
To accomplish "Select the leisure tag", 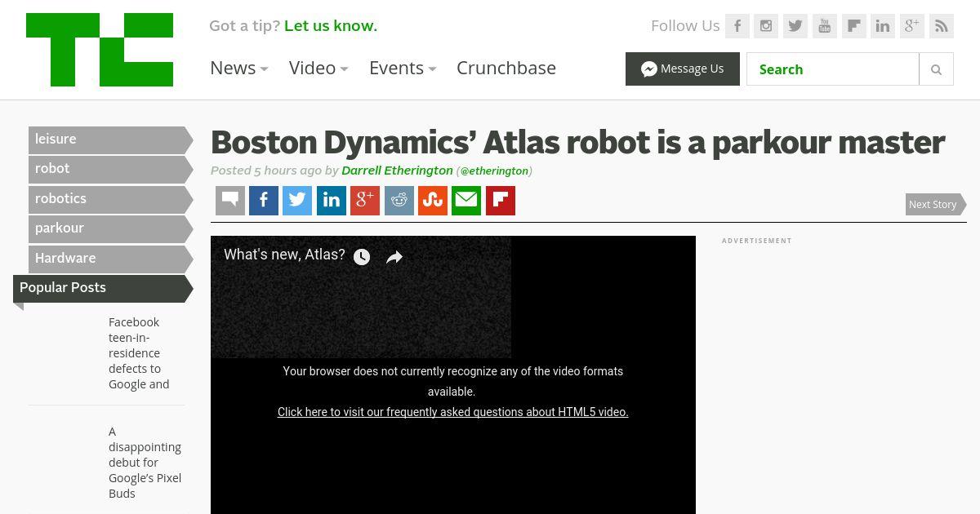I will click(110, 140).
